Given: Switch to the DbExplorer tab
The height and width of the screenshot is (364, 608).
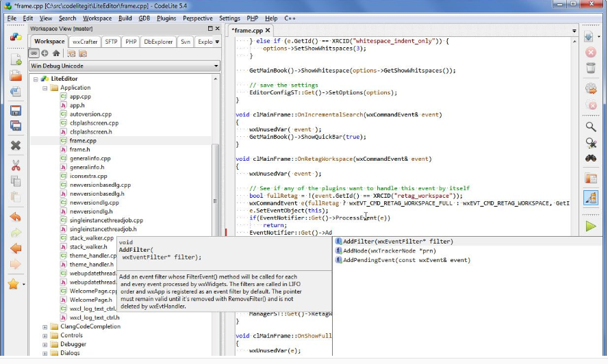Looking at the screenshot, I should [x=158, y=42].
